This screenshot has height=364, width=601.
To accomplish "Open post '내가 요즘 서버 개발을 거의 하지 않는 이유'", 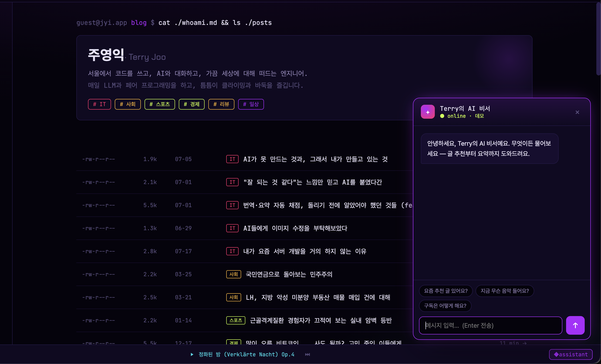I will coord(305,251).
